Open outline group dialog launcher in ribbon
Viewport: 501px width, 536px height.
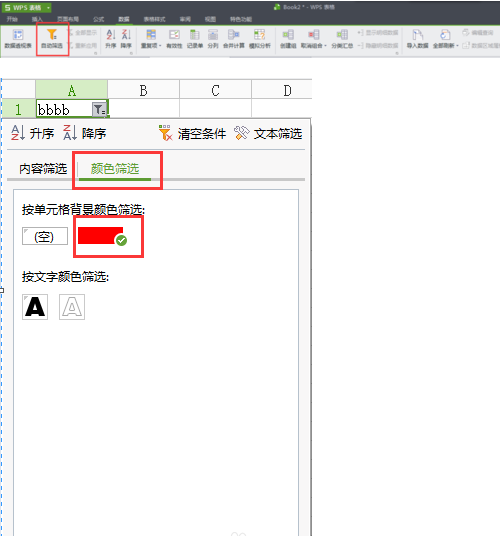point(397,53)
